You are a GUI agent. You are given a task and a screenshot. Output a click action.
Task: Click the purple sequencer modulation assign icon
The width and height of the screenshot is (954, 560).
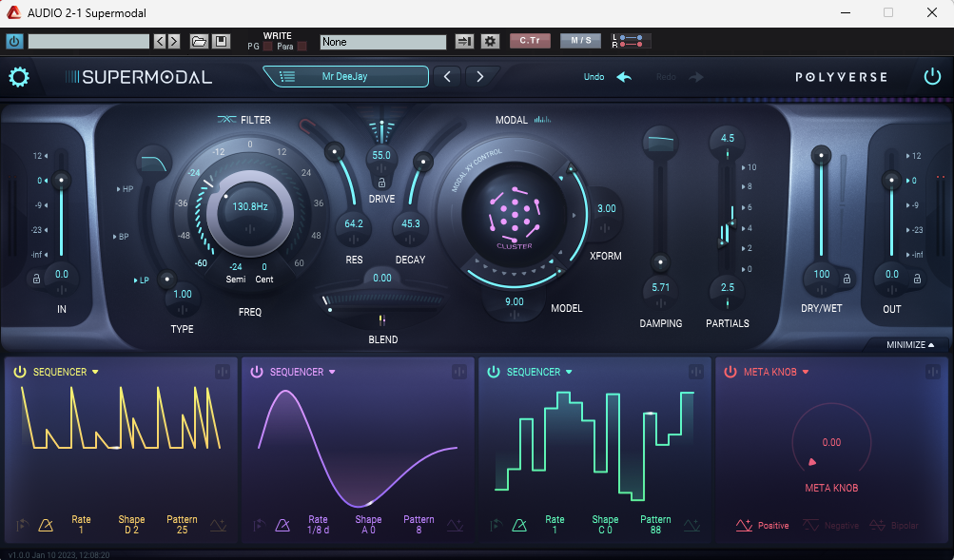point(459,372)
